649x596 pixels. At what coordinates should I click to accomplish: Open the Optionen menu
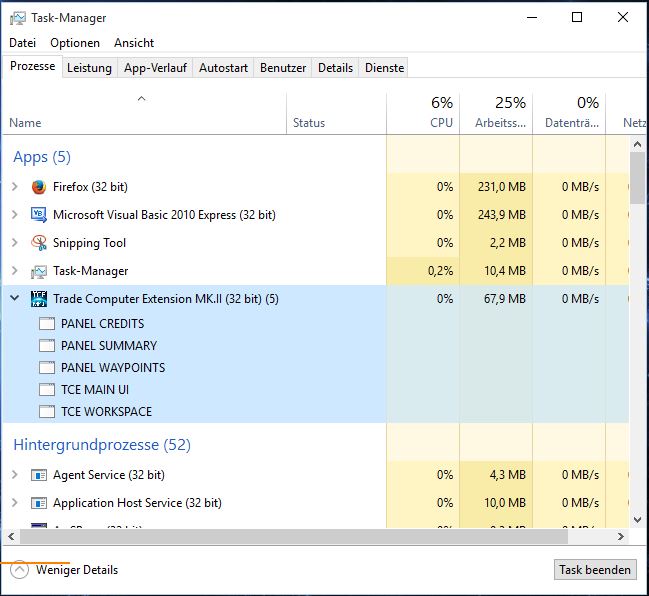75,43
